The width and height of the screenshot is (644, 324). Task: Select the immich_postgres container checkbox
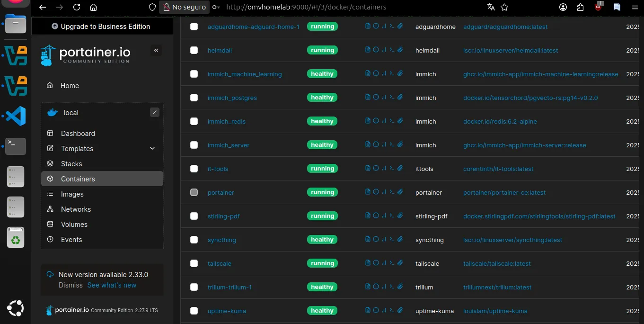(194, 98)
